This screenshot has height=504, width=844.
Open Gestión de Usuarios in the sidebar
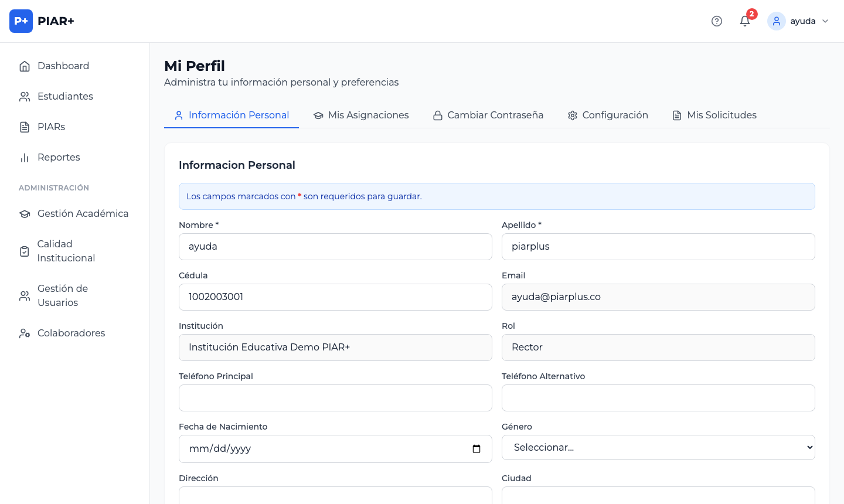(x=62, y=295)
